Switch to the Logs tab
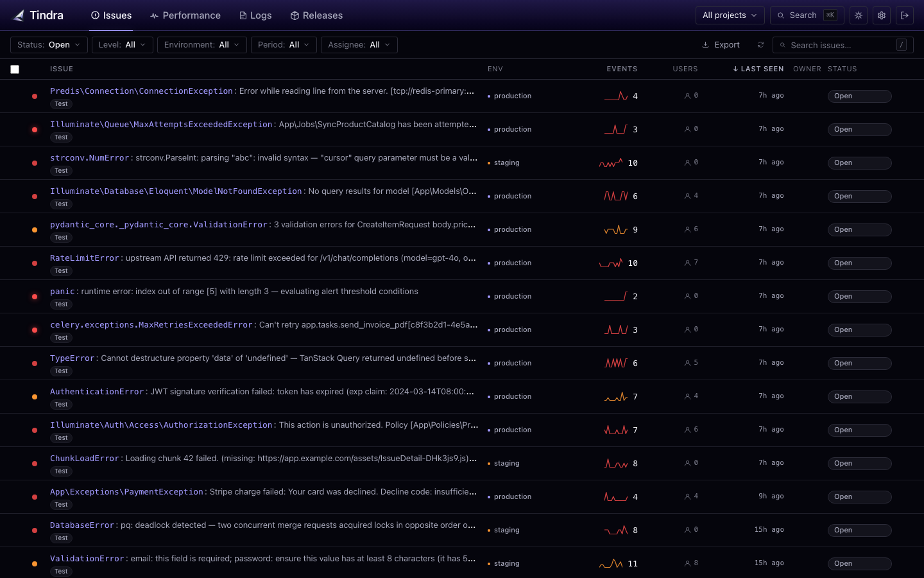 coord(255,15)
